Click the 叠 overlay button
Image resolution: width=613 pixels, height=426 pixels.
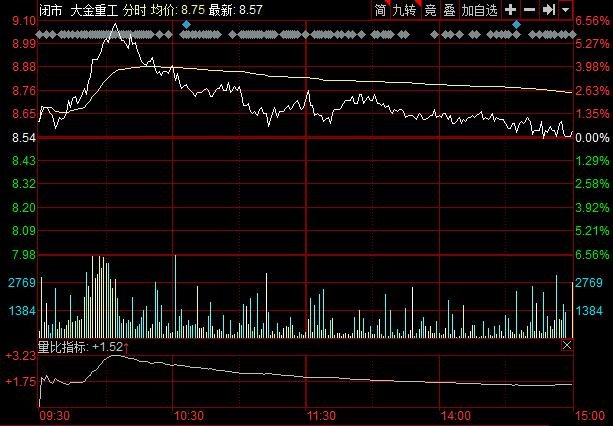[x=449, y=10]
